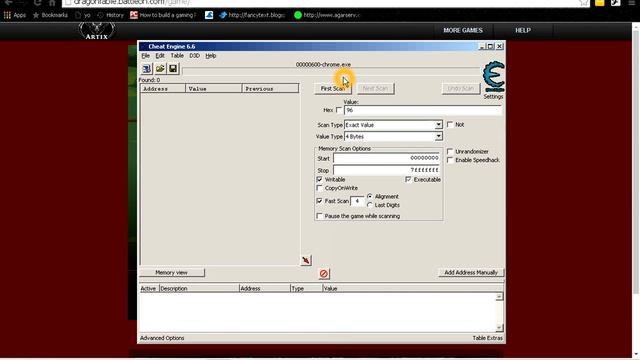
Task: Expand the Value Type dropdown
Action: click(438, 136)
